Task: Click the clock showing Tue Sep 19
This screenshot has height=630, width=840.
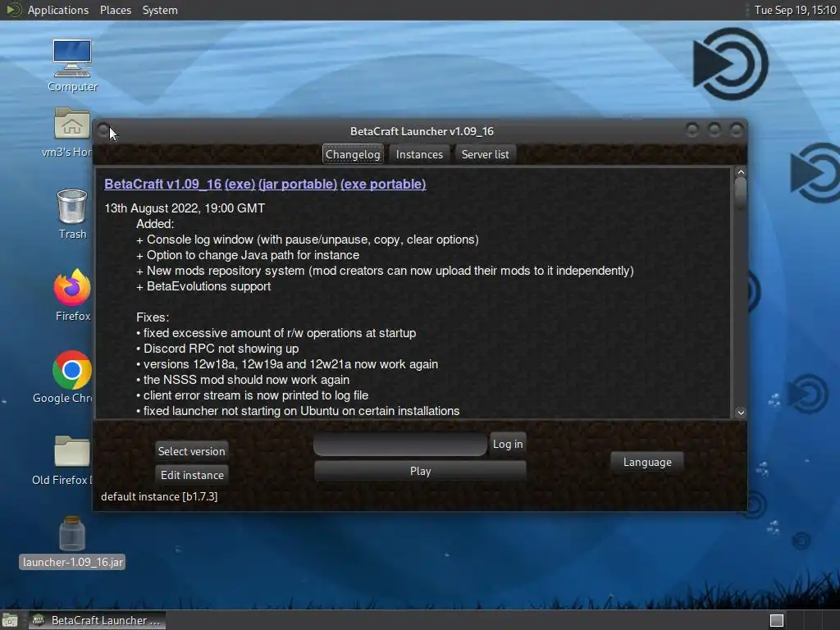Action: tap(795, 10)
